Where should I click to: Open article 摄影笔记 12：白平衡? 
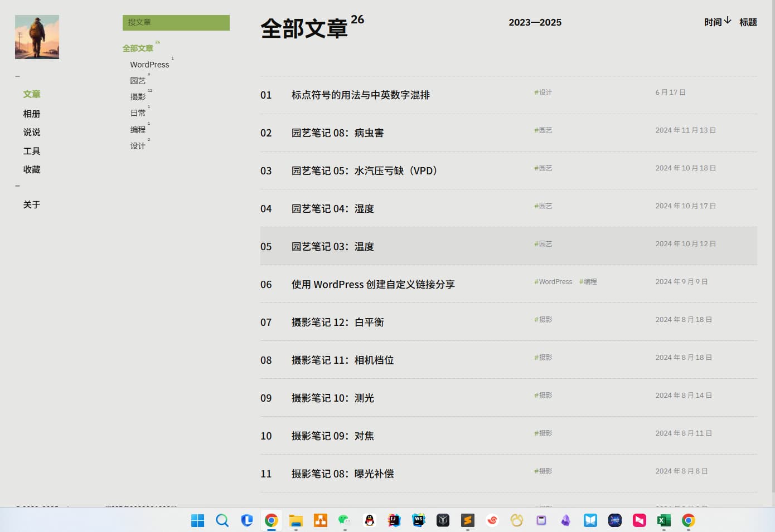(x=337, y=323)
